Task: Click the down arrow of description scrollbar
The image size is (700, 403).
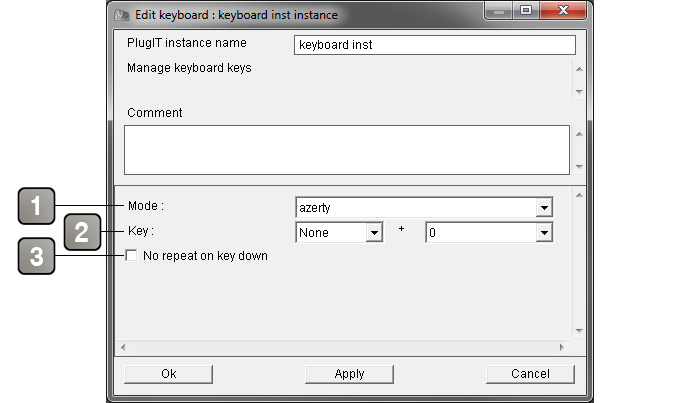Action: pos(579,91)
